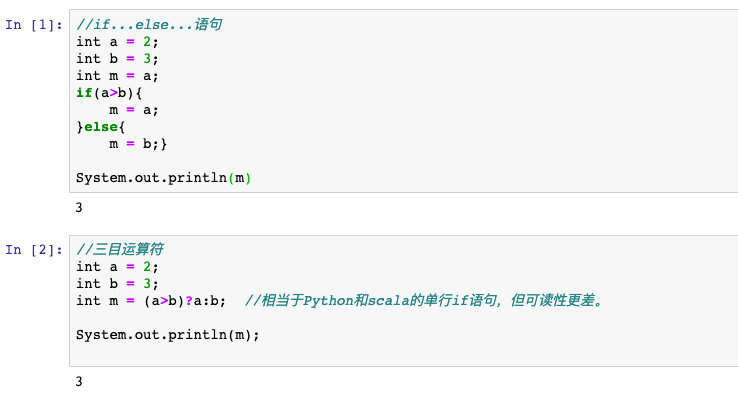The width and height of the screenshot is (738, 395).
Task: Click the In [1] cell prompt
Action: 33,24
